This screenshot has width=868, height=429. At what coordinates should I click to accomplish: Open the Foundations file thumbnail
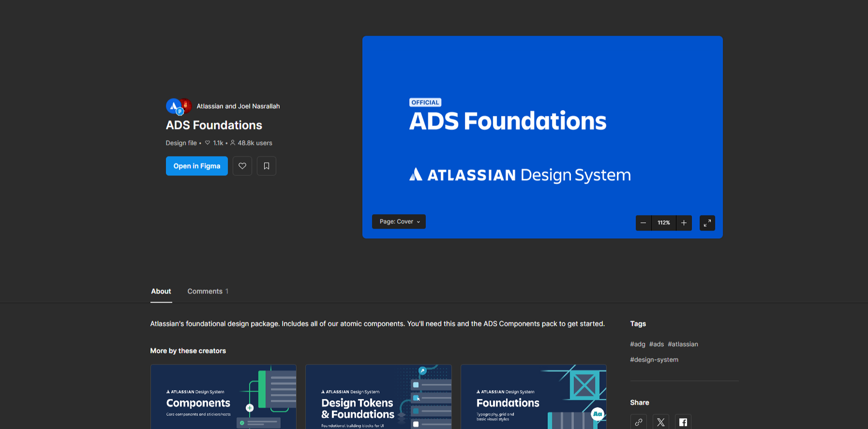click(x=533, y=397)
